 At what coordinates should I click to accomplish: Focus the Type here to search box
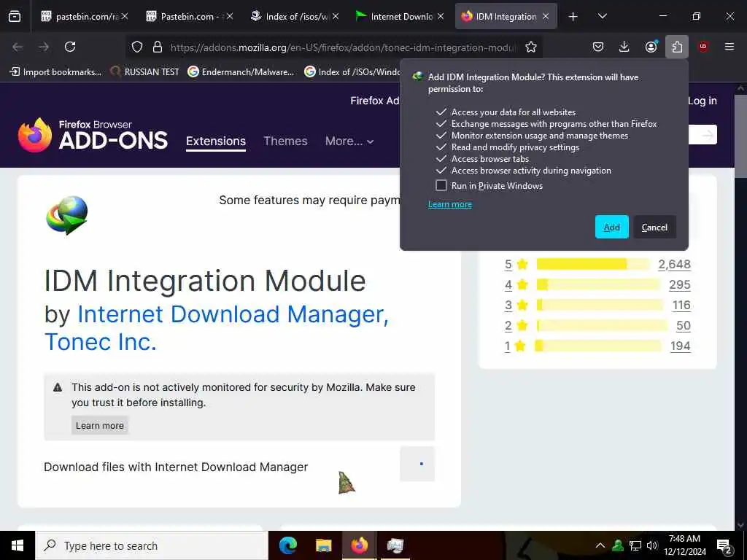(x=152, y=545)
